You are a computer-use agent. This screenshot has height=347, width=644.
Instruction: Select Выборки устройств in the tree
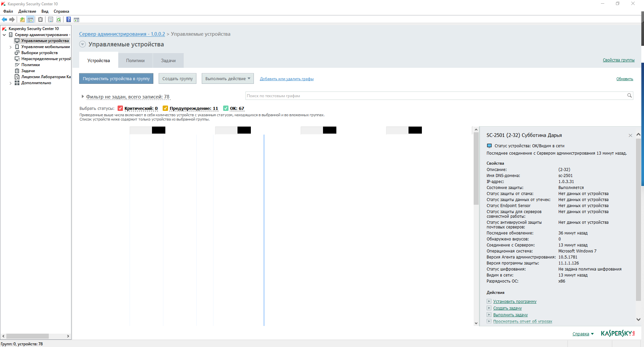coord(39,53)
